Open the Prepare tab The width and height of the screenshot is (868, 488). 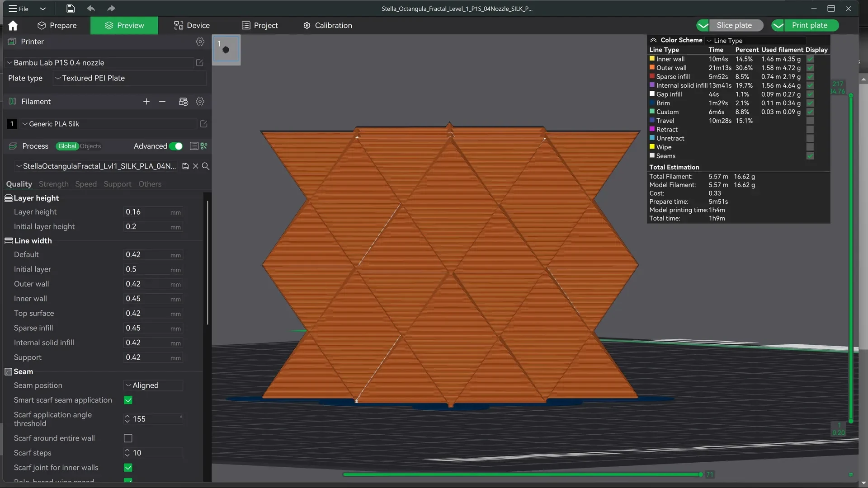tap(57, 26)
